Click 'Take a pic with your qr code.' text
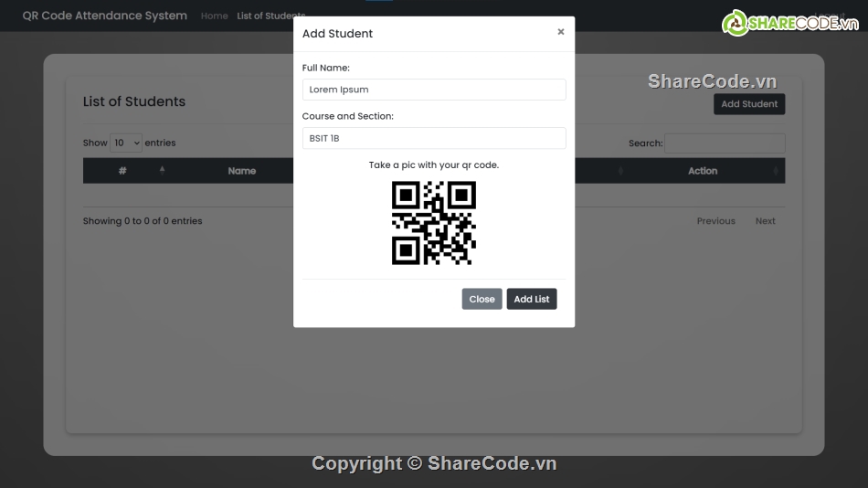This screenshot has height=488, width=868. point(434,165)
